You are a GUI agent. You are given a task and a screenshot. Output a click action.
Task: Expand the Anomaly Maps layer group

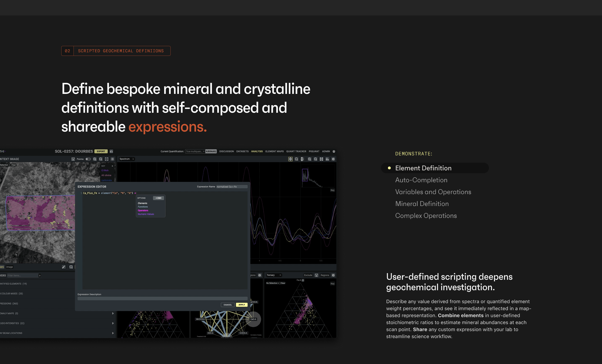pyautogui.click(x=113, y=313)
